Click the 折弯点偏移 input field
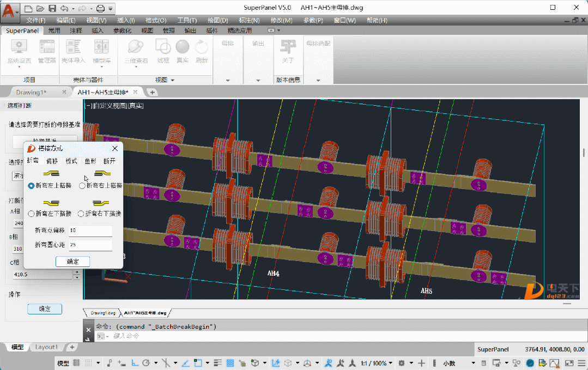The width and height of the screenshot is (588, 370). 90,231
